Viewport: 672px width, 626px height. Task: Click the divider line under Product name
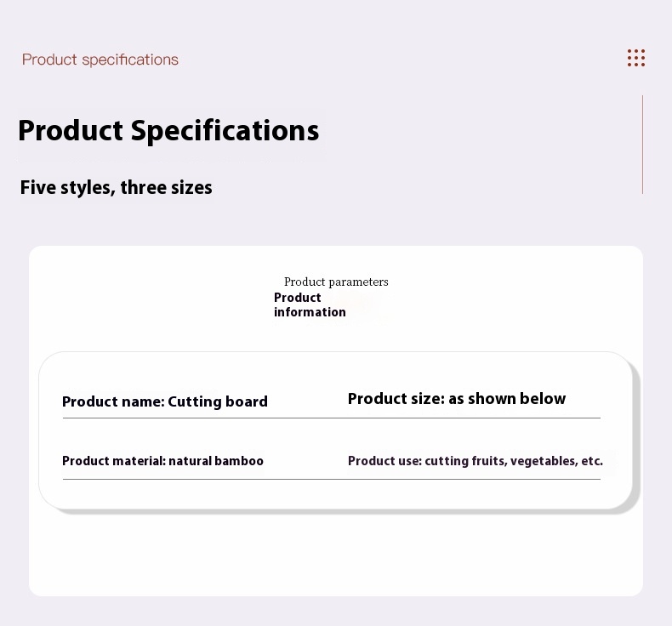click(x=332, y=418)
